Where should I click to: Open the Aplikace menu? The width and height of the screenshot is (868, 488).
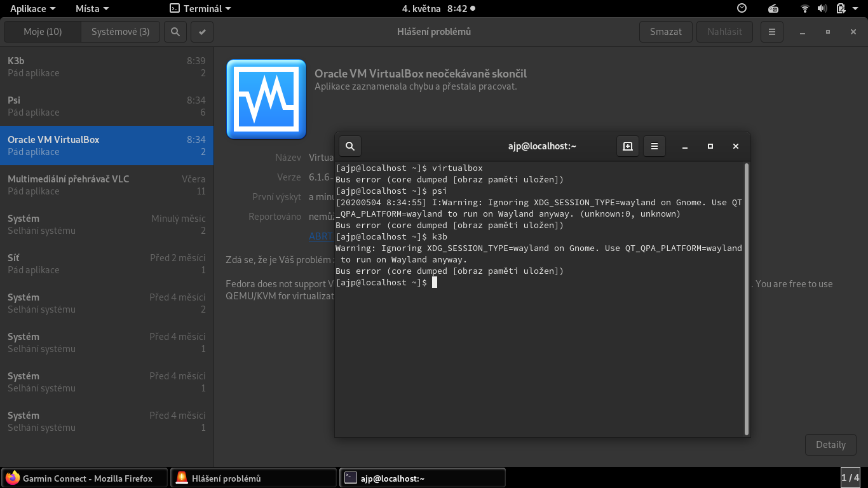tap(32, 8)
